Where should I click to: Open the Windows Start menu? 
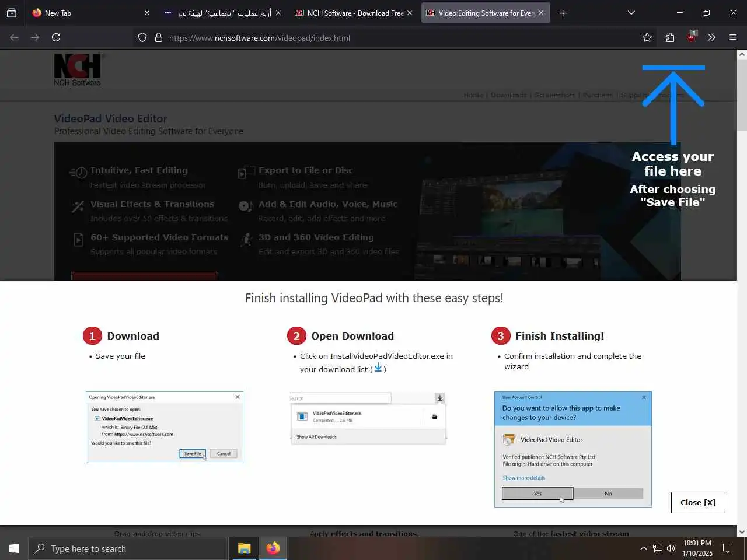tap(14, 548)
